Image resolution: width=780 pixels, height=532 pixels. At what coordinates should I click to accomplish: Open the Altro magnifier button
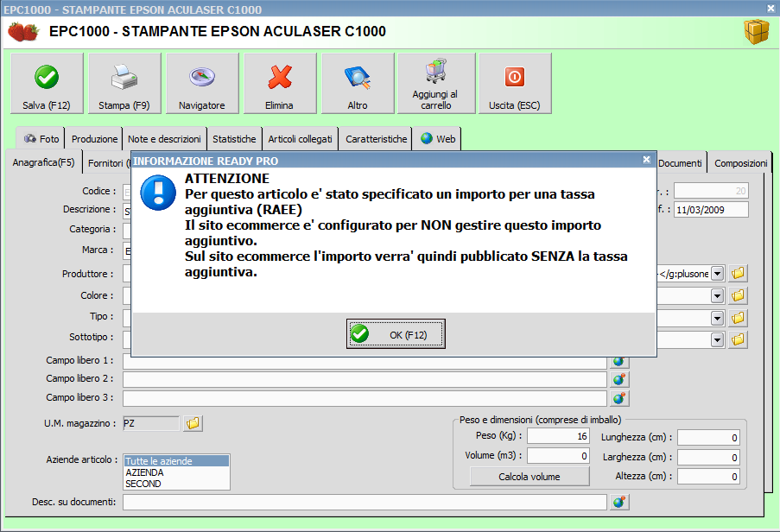(358, 84)
